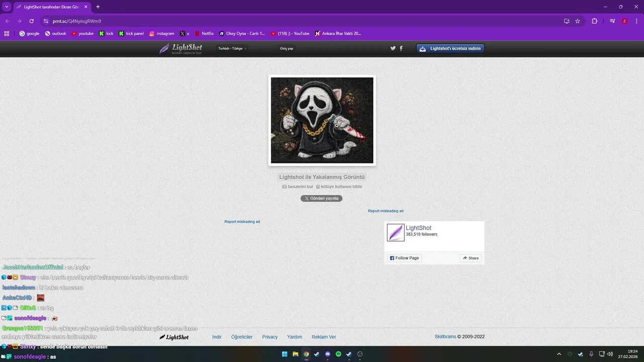Click the Report misleading ad link below the X share button
Viewport: 644px width, 362px height.
(242, 222)
